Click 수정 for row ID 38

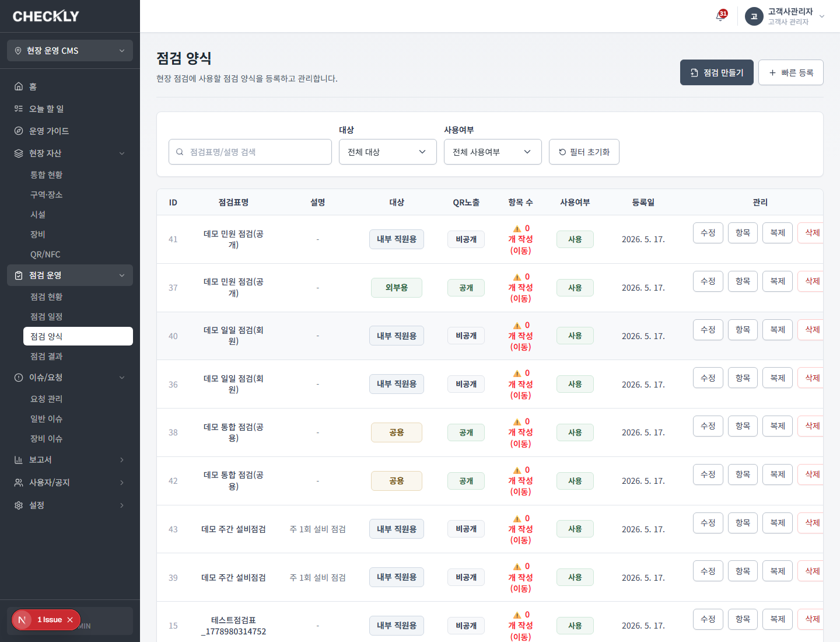708,426
